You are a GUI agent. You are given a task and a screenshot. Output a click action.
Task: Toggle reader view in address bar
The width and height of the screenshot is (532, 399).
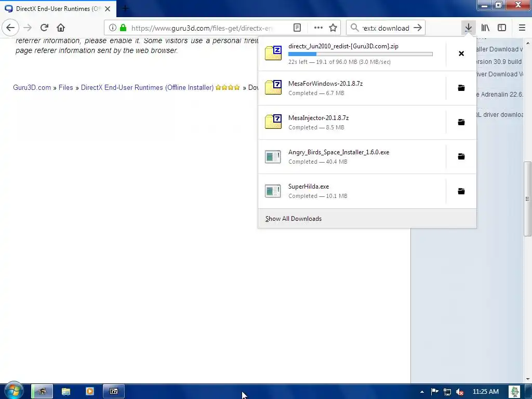point(297,28)
